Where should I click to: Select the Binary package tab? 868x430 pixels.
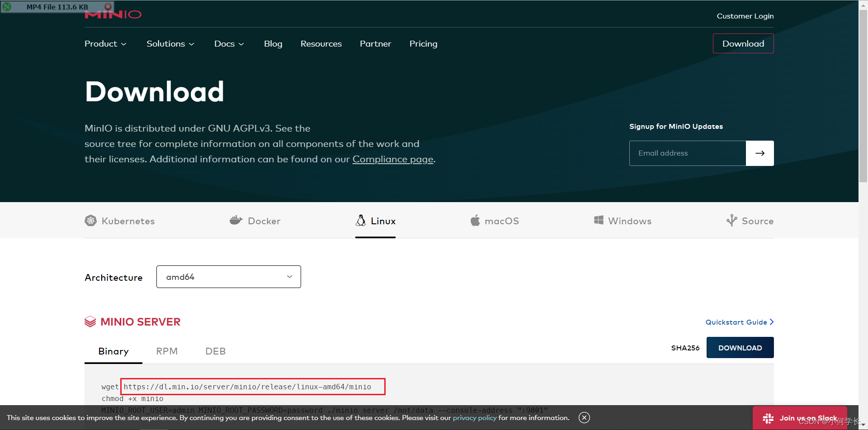[113, 351]
